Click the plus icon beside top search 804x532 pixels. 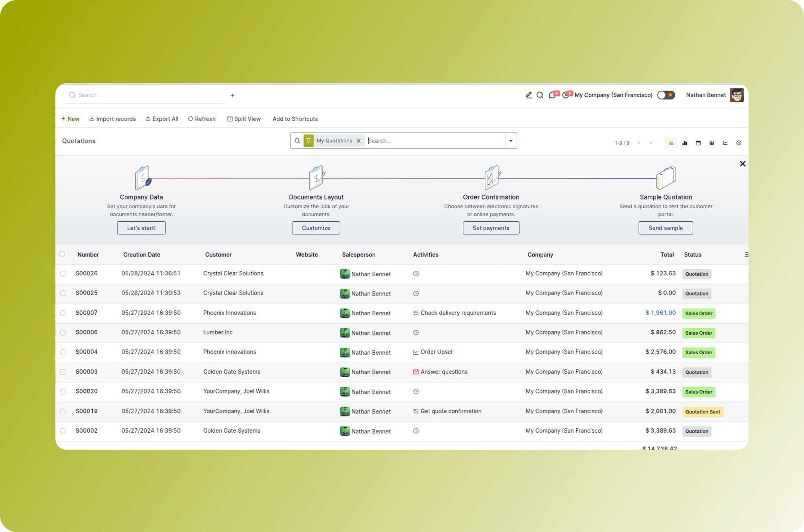point(232,95)
